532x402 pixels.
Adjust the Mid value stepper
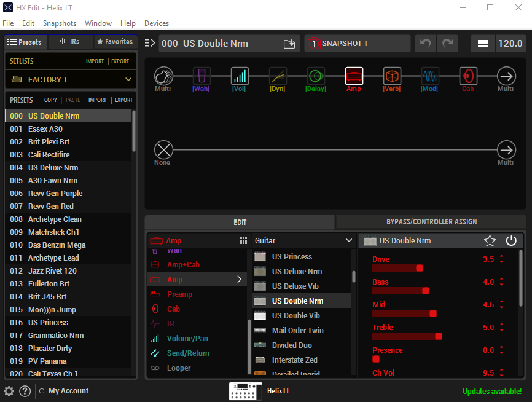(x=501, y=304)
